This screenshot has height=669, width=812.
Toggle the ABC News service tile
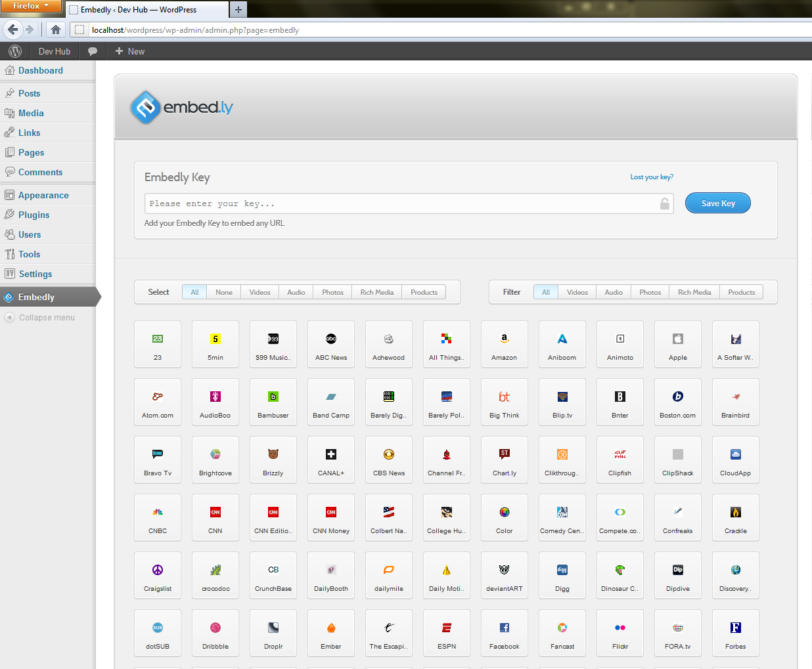point(331,344)
